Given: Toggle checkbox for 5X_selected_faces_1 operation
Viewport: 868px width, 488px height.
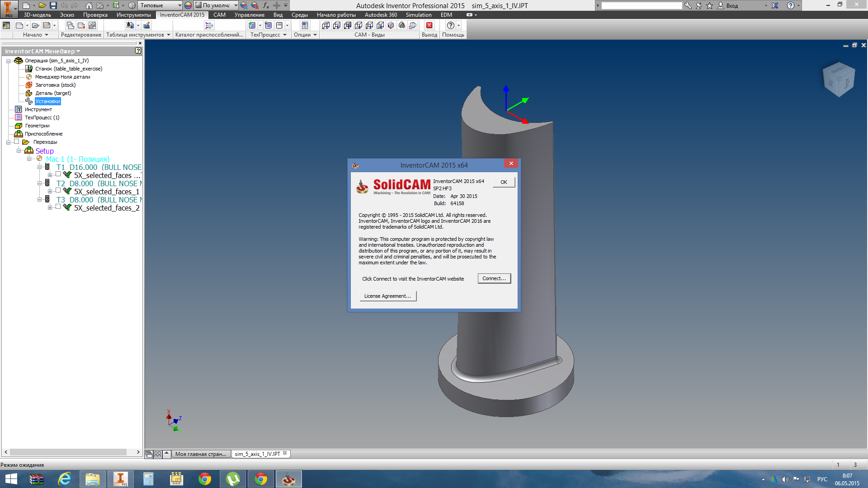Looking at the screenshot, I should tap(58, 191).
